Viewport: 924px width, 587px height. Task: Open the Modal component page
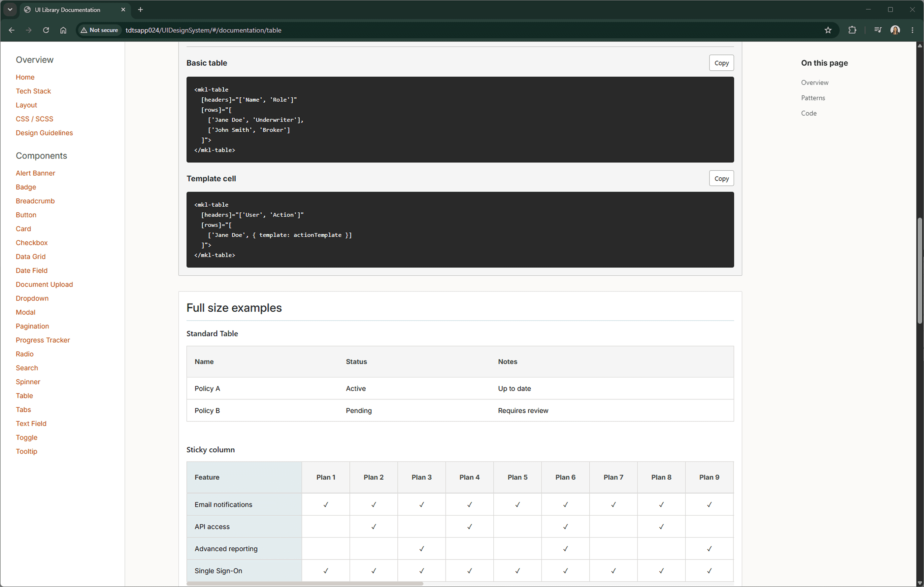point(25,312)
